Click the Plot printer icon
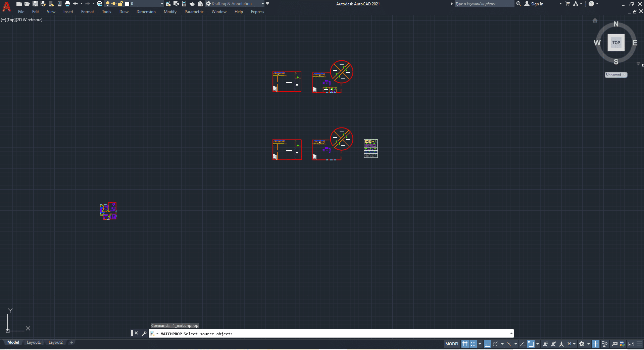 coord(67,4)
